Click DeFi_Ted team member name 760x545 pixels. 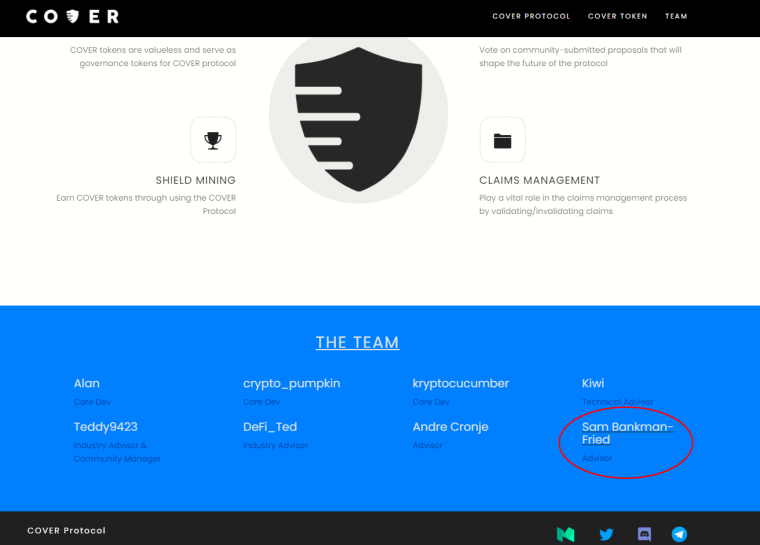[270, 427]
